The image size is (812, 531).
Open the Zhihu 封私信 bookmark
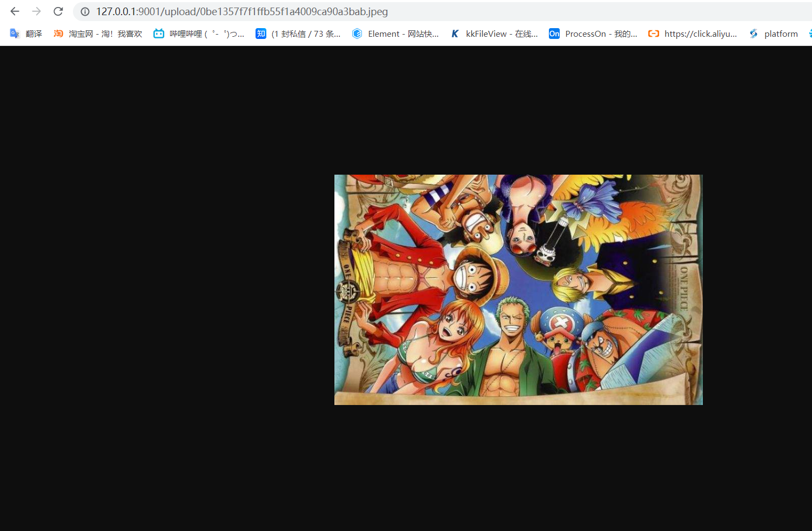pos(298,34)
